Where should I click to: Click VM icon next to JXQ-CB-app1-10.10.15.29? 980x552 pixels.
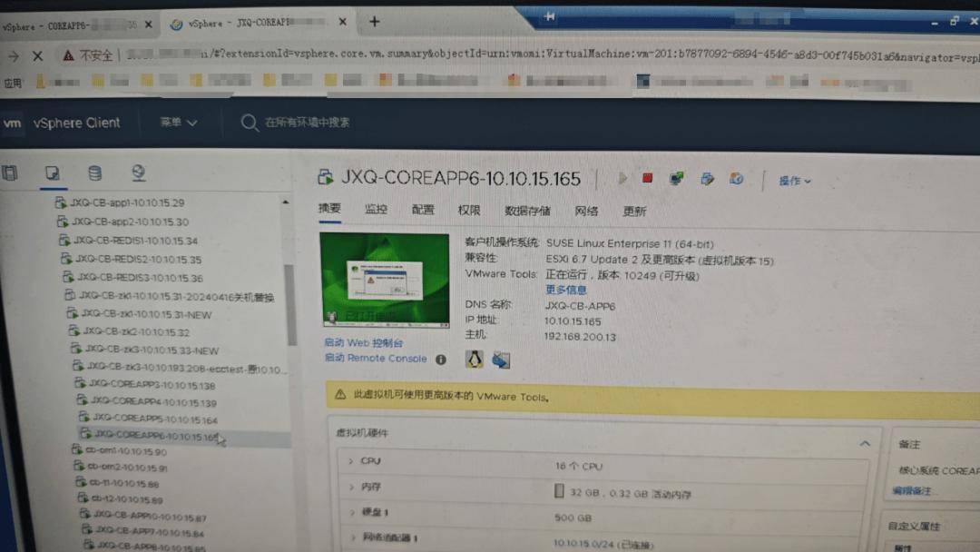[60, 202]
